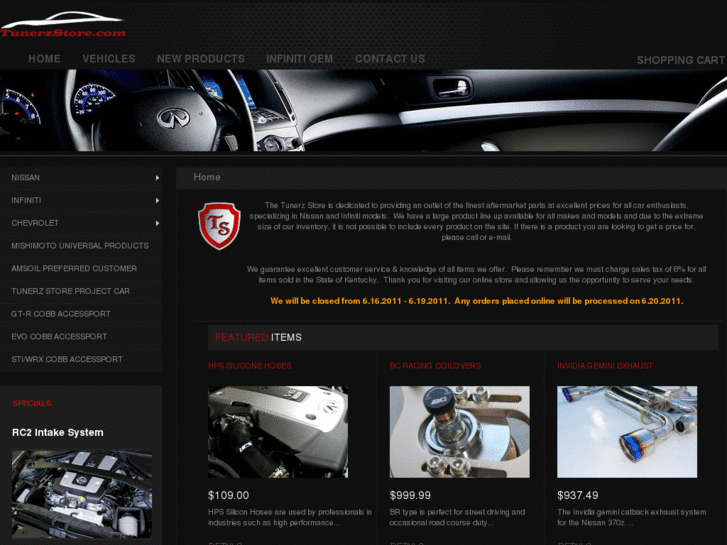
Task: Click the $937.49 price
Action: click(x=578, y=495)
